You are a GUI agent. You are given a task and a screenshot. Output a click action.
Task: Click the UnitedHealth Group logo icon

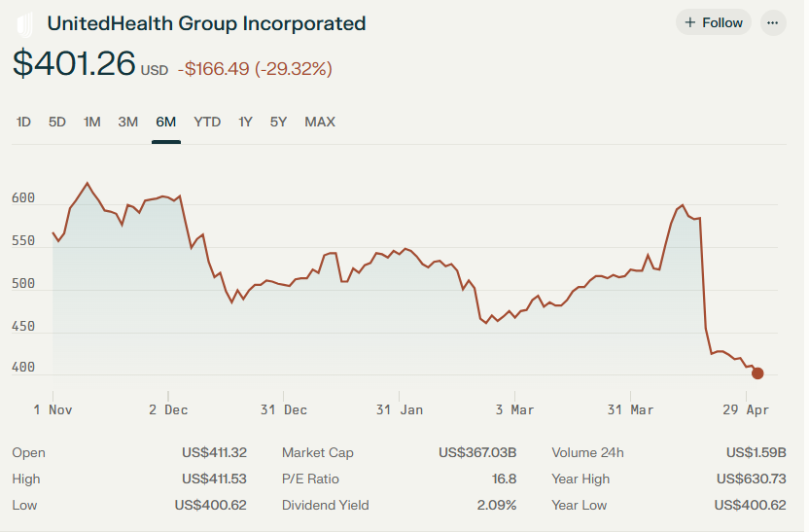pos(24,24)
